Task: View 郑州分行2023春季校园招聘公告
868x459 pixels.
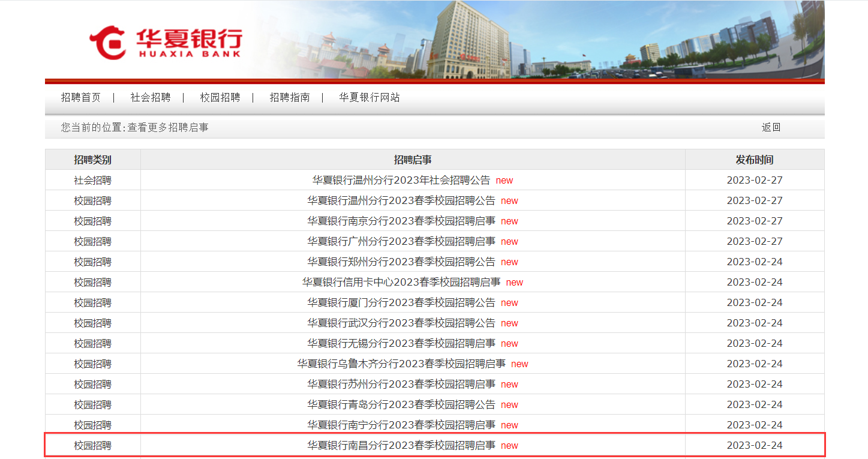Action: tap(401, 262)
